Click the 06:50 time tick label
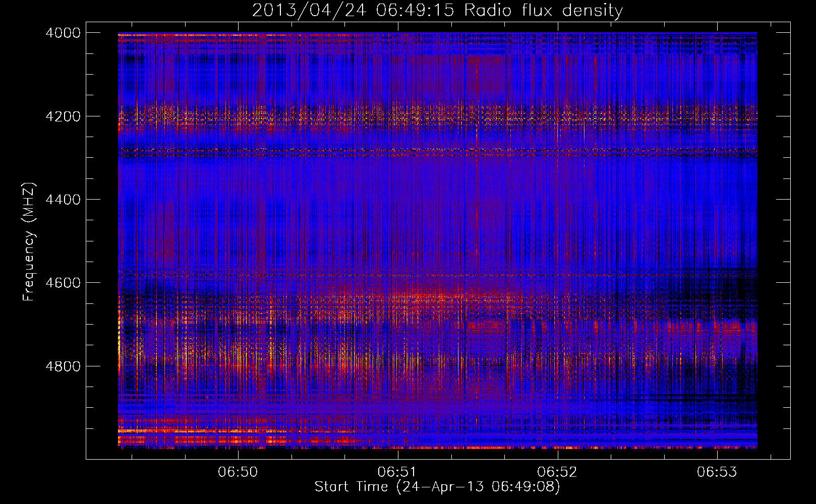The height and width of the screenshot is (504, 816). coord(238,472)
